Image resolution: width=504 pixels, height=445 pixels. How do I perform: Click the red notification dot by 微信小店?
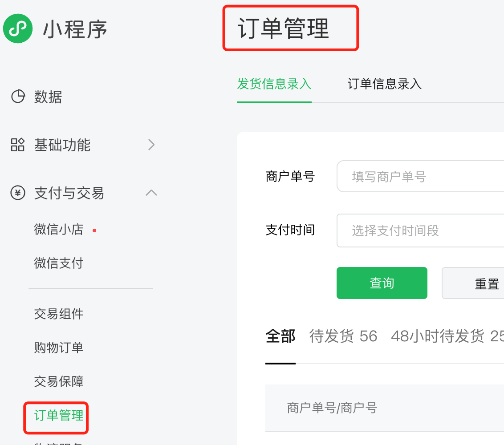[94, 231]
